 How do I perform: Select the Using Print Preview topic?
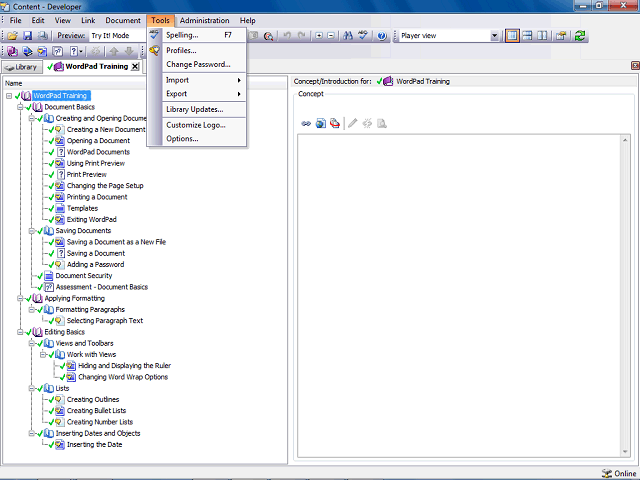(x=96, y=163)
